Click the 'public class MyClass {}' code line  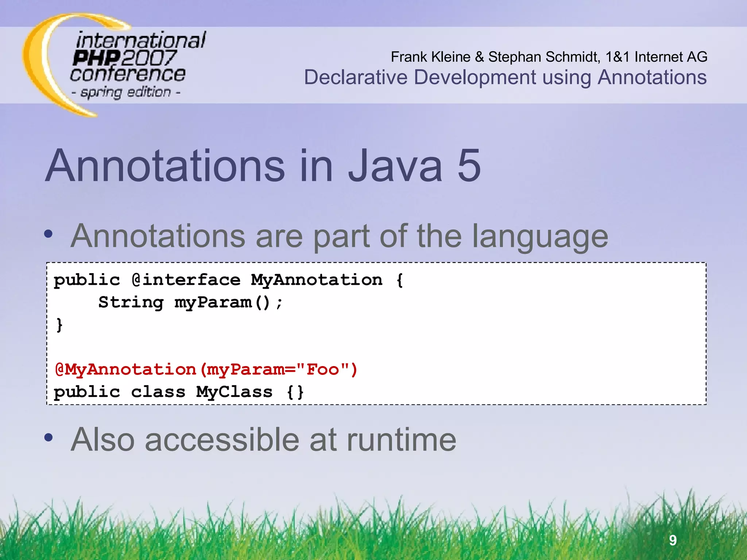179,392
